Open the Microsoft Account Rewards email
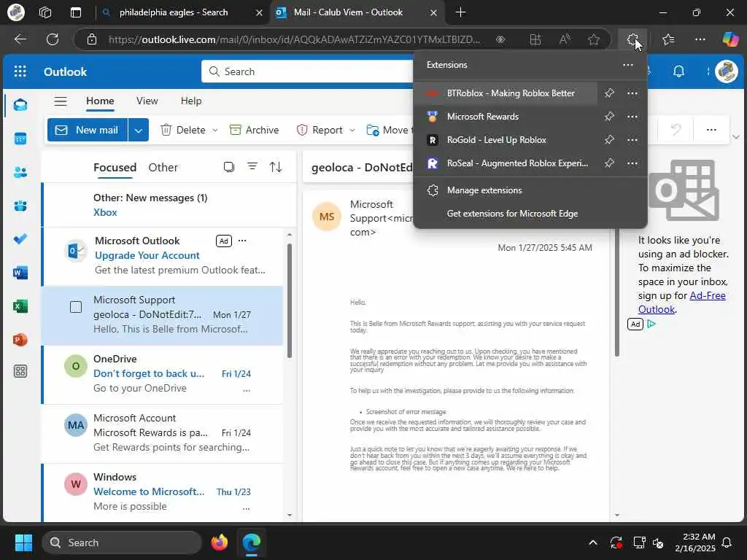Screen dimensions: 747x560 pyautogui.click(x=162, y=433)
